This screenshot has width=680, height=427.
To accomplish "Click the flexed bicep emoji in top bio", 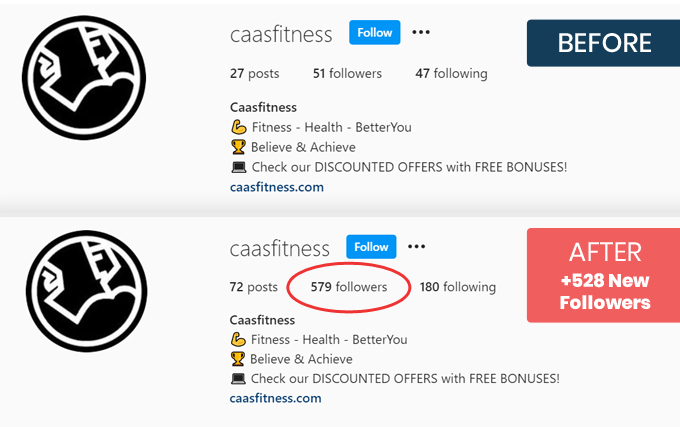I will click(238, 127).
